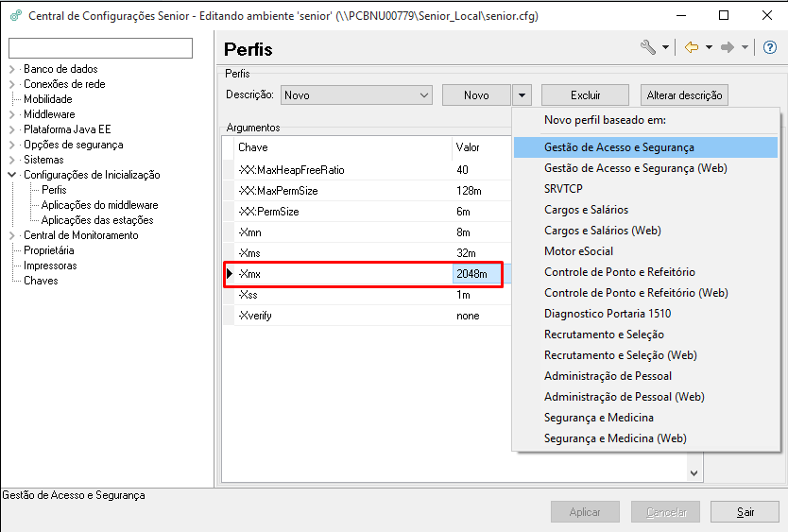Choose SRVTCP from the profile list
Screen dimensions: 788x532
click(x=564, y=189)
